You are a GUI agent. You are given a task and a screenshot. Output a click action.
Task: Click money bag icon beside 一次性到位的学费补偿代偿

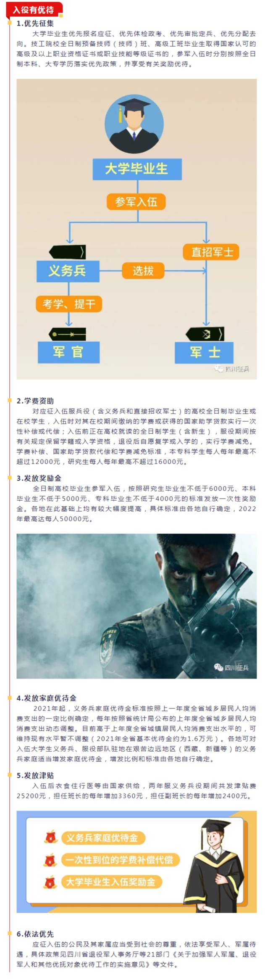51,859
